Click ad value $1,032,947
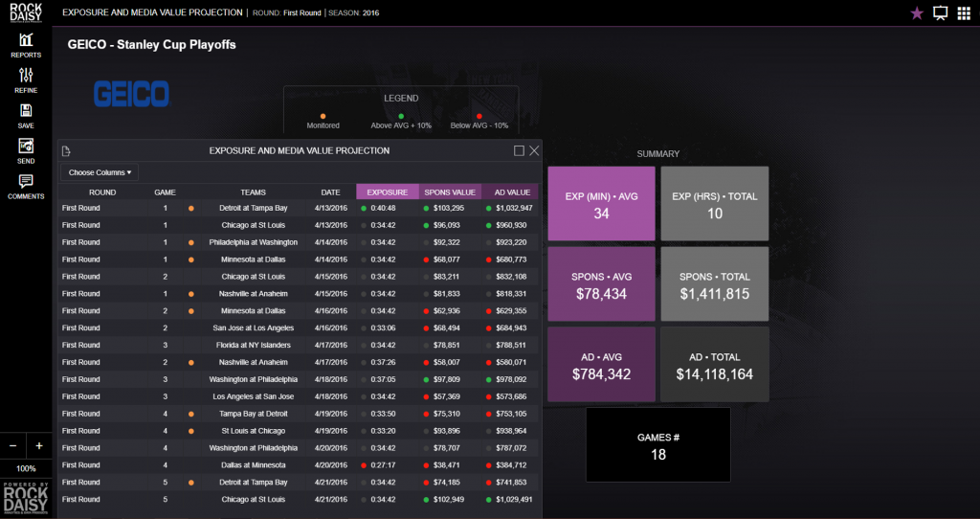This screenshot has height=519, width=980. click(x=514, y=208)
